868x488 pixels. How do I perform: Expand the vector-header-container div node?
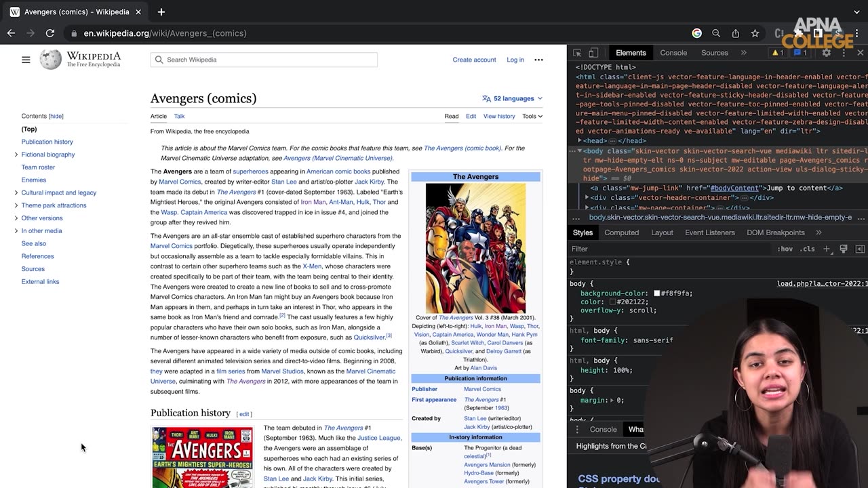[x=587, y=197]
